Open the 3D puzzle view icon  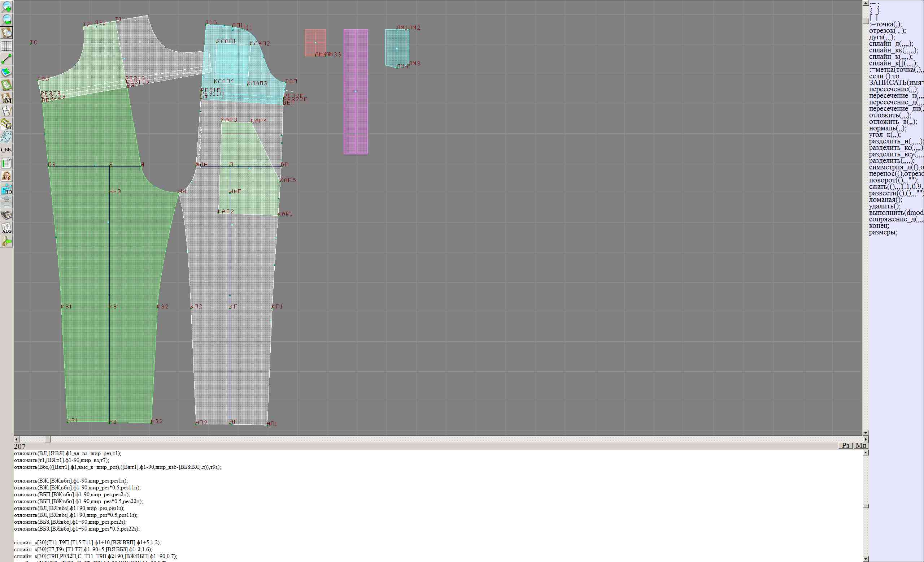coord(6,189)
